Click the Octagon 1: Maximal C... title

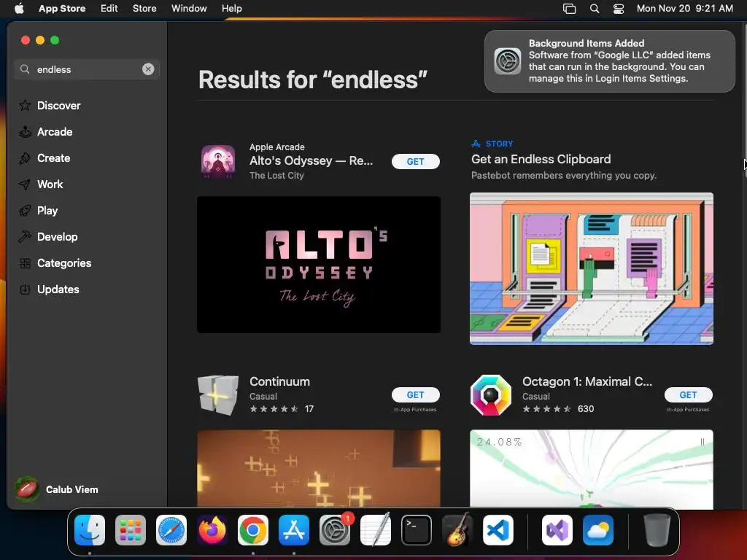(x=587, y=381)
